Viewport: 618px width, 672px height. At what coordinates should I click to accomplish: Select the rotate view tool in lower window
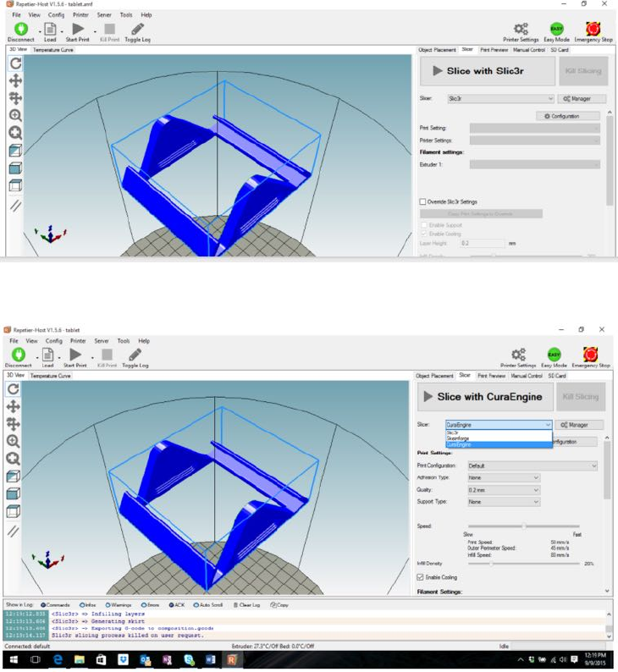(x=14, y=389)
